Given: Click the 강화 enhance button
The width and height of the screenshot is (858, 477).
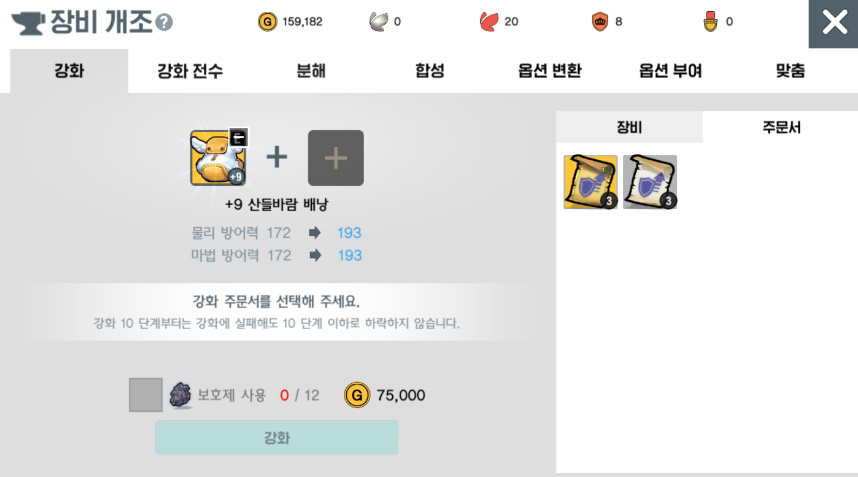Looking at the screenshot, I should click(276, 438).
